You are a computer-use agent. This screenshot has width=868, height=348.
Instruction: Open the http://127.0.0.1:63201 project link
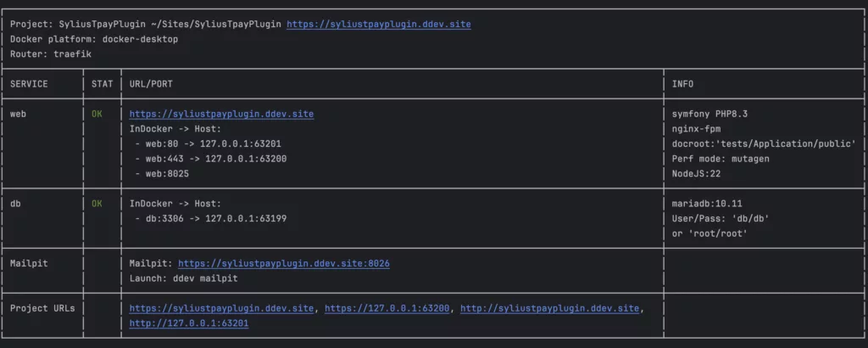pyautogui.click(x=189, y=323)
